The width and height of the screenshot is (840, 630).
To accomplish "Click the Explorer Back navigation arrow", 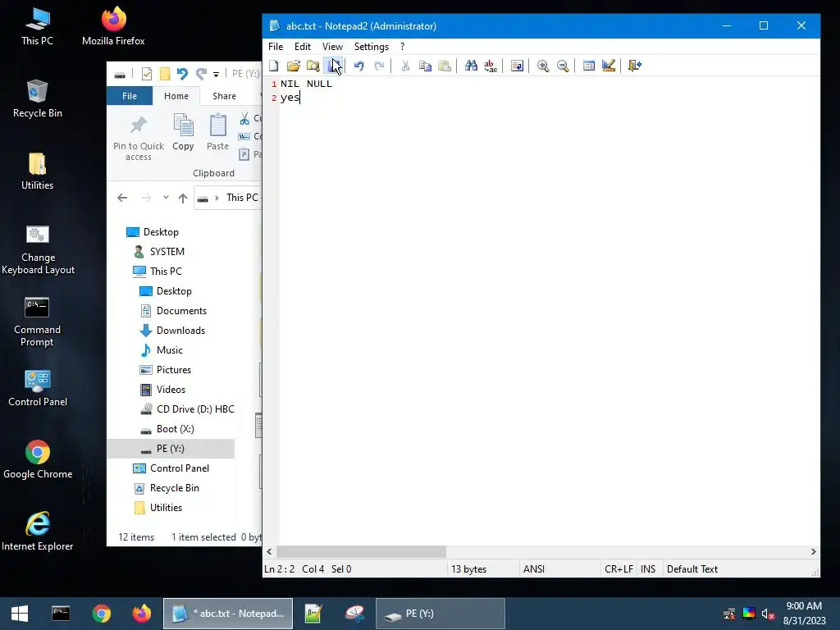I will pos(122,199).
